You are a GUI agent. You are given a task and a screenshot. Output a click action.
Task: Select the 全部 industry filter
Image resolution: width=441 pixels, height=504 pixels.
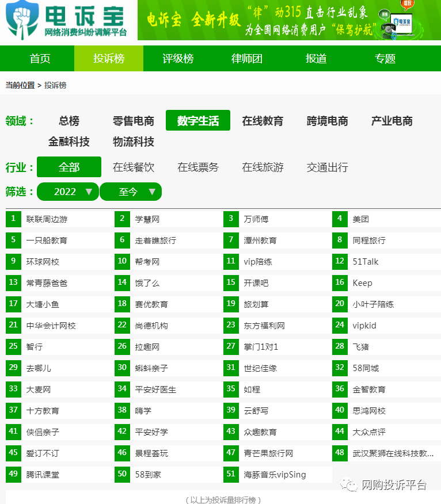(69, 167)
